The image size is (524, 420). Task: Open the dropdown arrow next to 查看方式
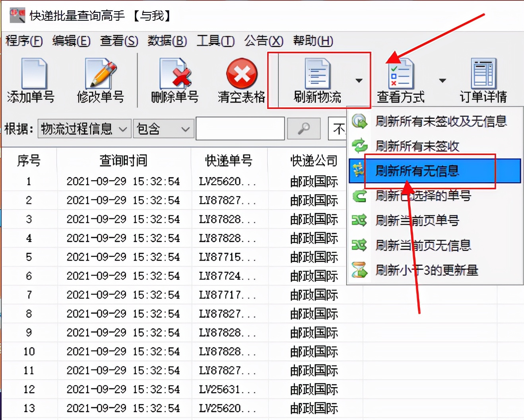pyautogui.click(x=442, y=80)
